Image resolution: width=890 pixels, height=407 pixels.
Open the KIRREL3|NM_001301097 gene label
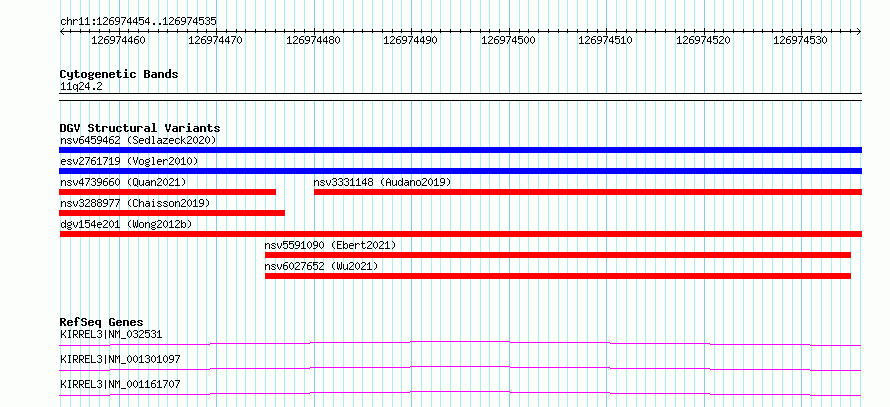[120, 359]
